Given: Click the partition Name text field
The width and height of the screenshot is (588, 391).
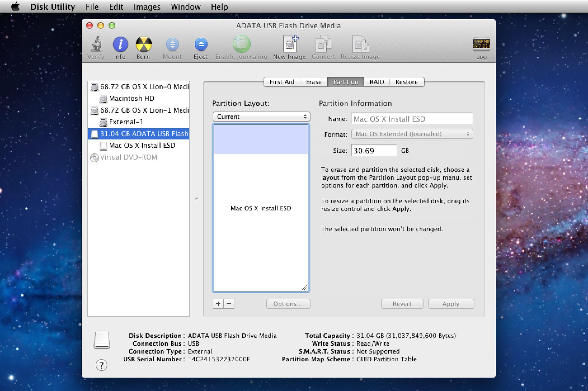Looking at the screenshot, I should click(x=412, y=119).
